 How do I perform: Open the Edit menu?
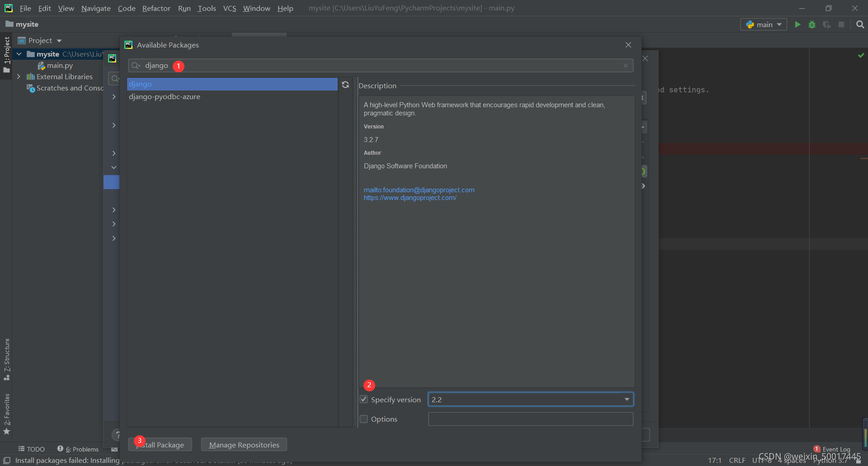click(x=44, y=8)
